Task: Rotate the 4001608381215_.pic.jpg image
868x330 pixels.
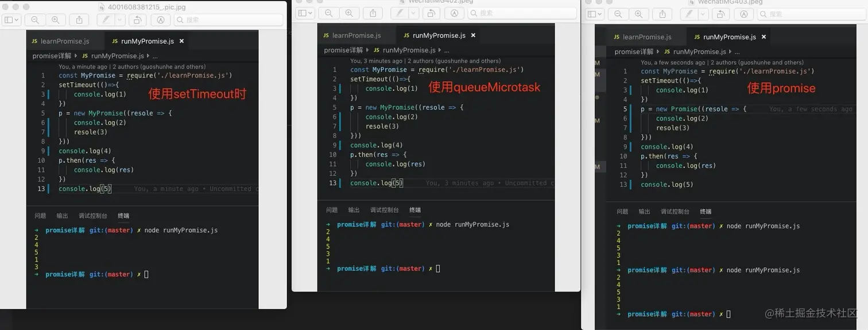Action: click(137, 20)
